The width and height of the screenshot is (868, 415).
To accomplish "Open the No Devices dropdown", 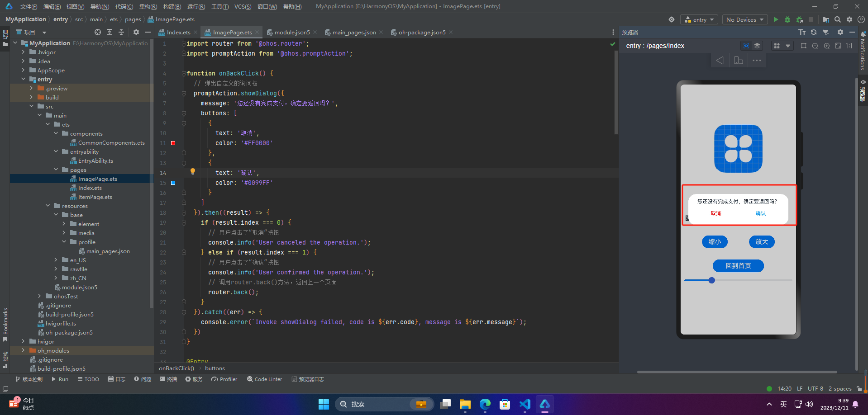I will 744,19.
